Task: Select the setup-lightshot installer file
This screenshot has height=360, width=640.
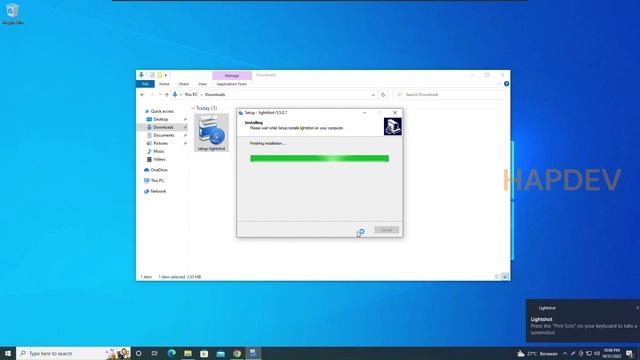Action: coord(211,133)
